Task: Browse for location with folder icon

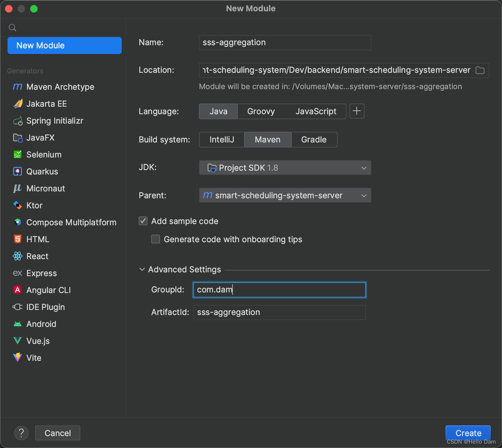Action: point(480,70)
